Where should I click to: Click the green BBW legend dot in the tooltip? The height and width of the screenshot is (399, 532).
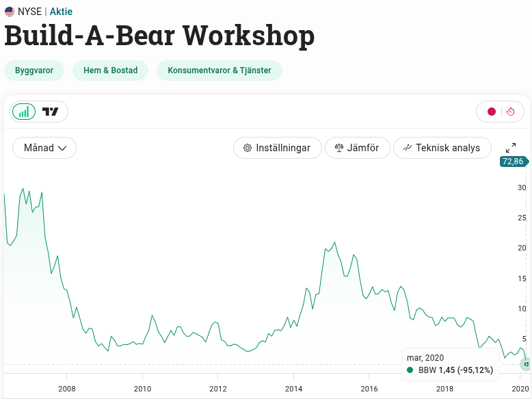pos(410,370)
